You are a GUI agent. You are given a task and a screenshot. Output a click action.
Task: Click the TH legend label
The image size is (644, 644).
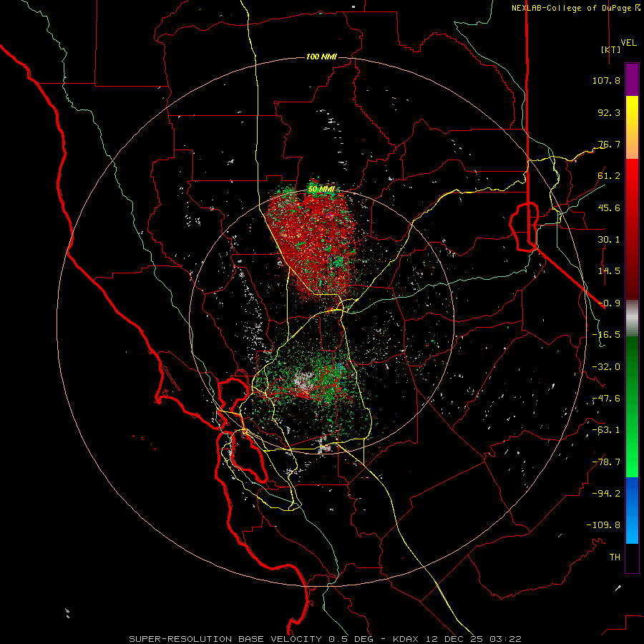615,557
